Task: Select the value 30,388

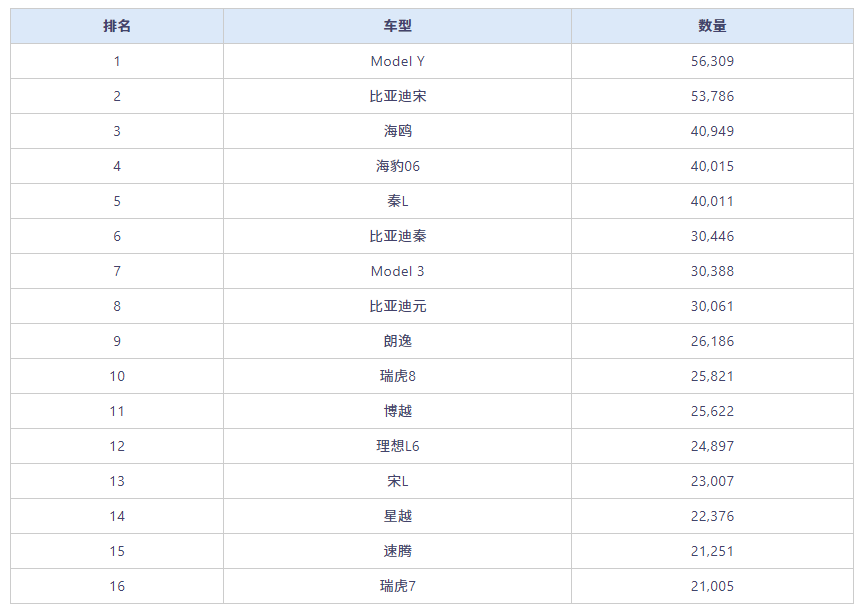Action: pos(712,271)
